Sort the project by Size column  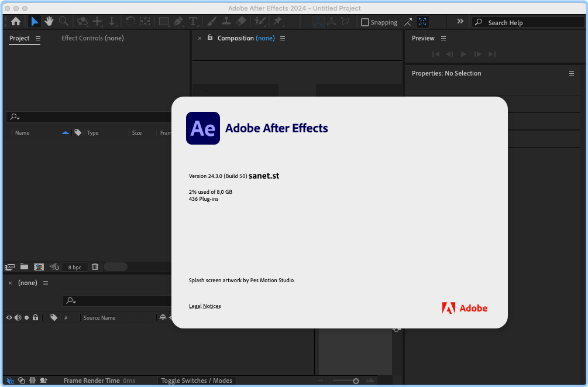click(x=137, y=133)
